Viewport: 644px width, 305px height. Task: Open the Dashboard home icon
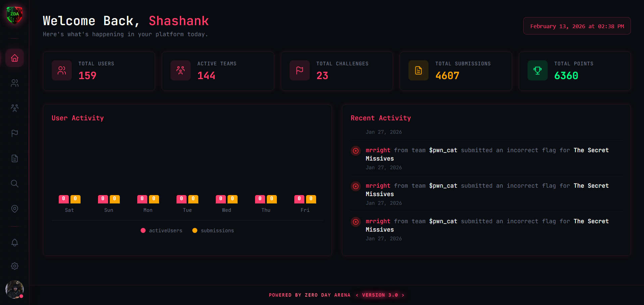[x=14, y=58]
